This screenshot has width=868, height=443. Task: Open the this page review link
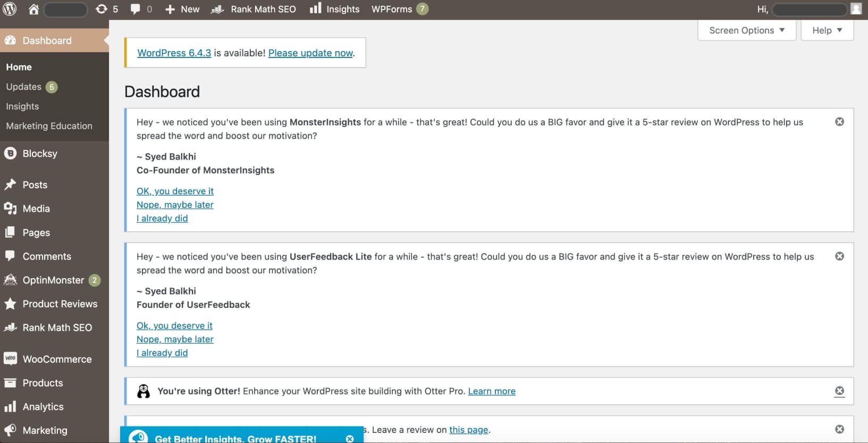468,430
